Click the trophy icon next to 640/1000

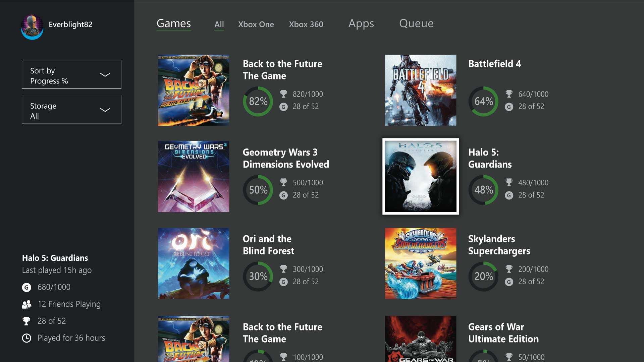click(509, 94)
